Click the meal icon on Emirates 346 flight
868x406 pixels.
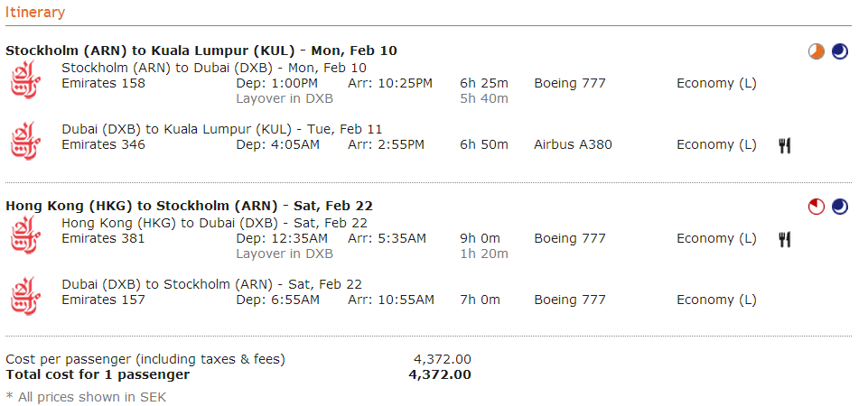785,145
